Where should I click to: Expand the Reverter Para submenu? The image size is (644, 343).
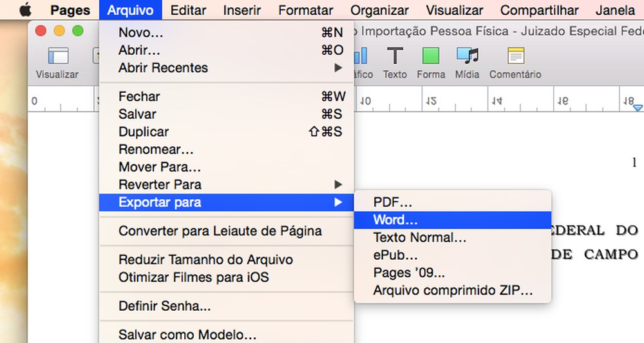click(226, 184)
